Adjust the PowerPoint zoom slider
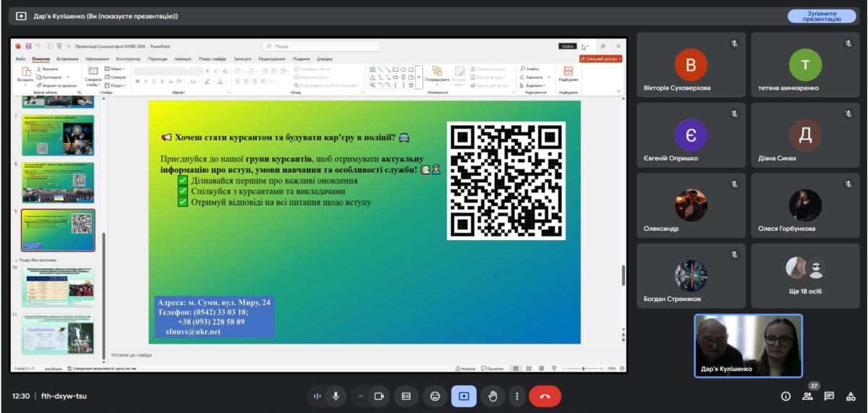The image size is (868, 413). (584, 368)
